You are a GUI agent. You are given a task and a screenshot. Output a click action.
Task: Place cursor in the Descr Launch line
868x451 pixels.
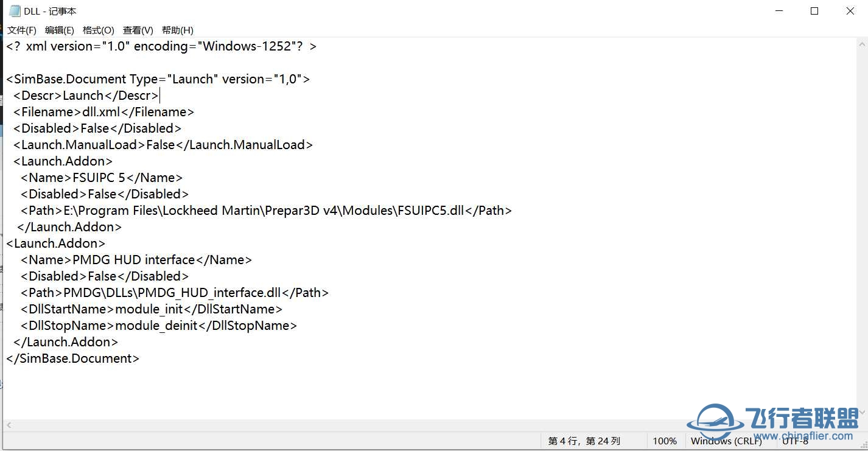(86, 96)
